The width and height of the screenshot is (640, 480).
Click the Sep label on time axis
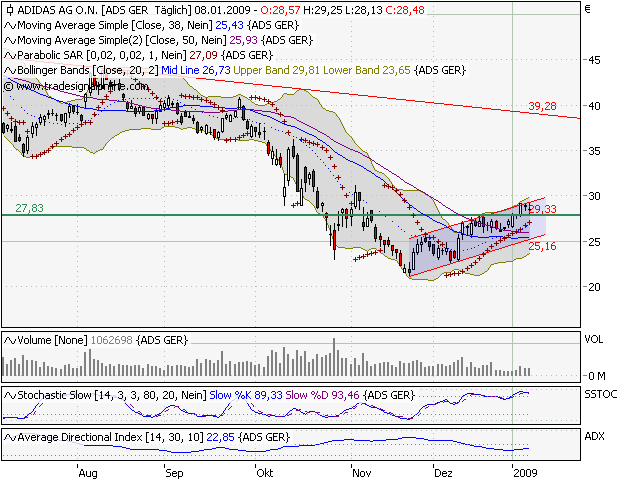(175, 473)
